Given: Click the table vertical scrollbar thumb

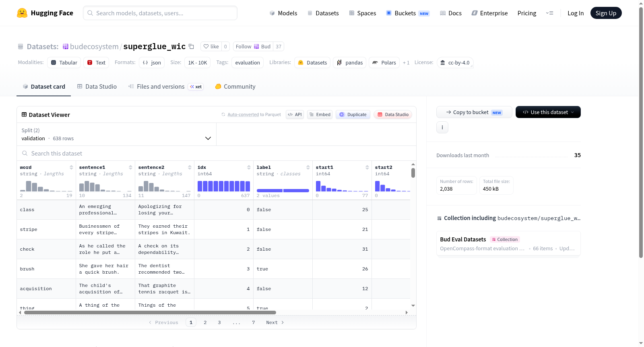Looking at the screenshot, I should pos(413,173).
